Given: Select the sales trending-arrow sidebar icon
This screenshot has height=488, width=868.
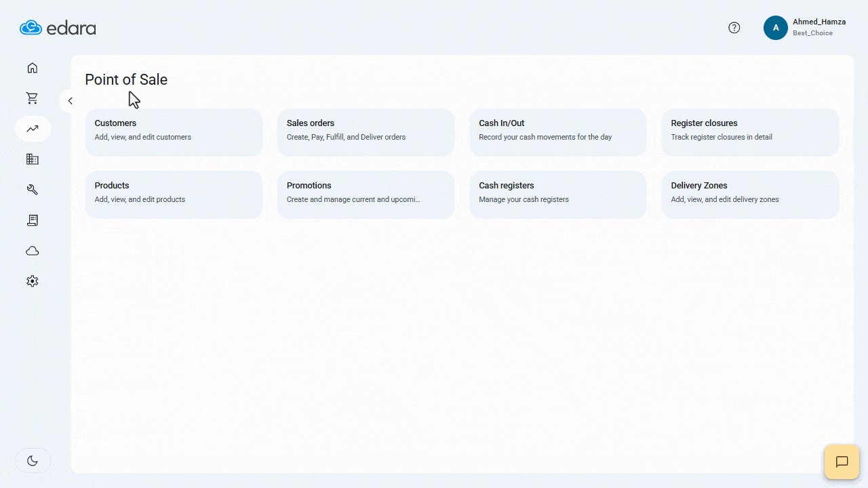Looking at the screenshot, I should point(33,129).
